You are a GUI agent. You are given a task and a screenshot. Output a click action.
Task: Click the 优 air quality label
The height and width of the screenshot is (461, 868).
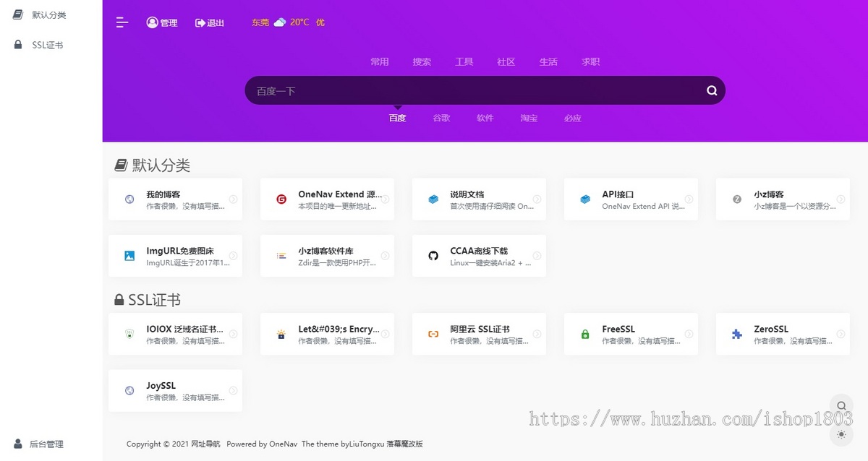pyautogui.click(x=320, y=22)
